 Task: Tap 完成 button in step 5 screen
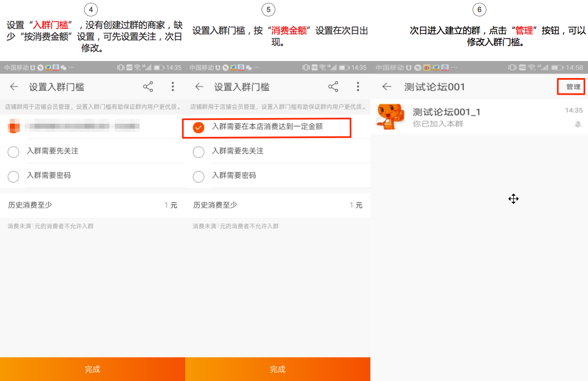(x=278, y=369)
